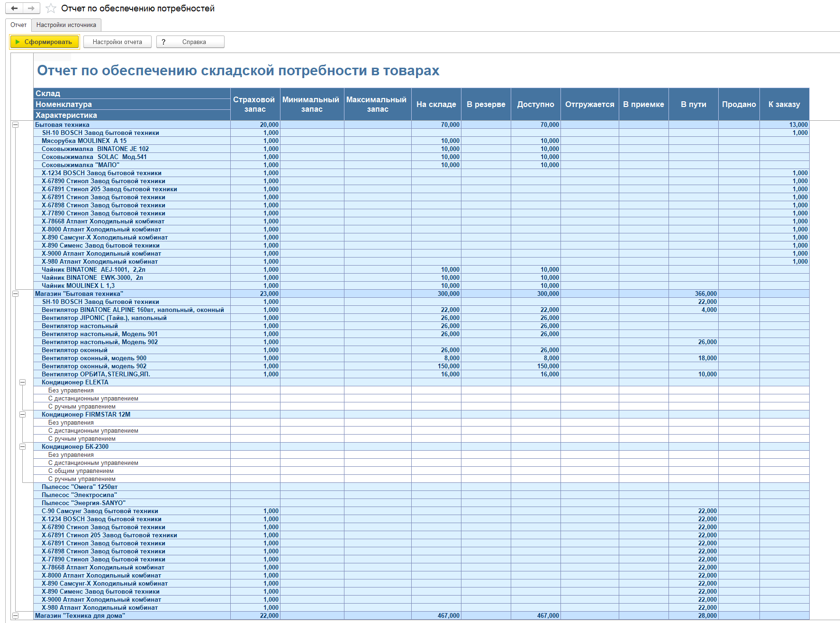Select the Пылесос "Омега" 1250вт row
The image size is (840, 623).
pos(421,487)
